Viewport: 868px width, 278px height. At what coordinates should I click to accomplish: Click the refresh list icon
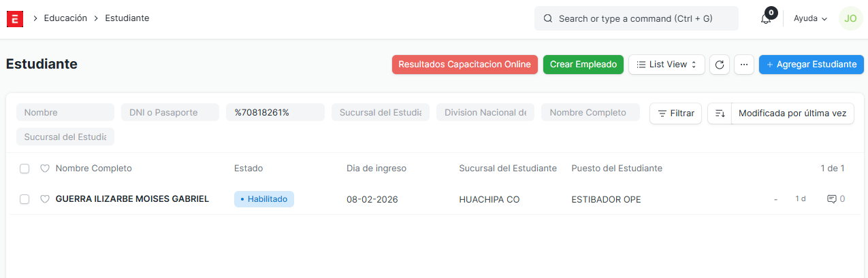pos(720,65)
